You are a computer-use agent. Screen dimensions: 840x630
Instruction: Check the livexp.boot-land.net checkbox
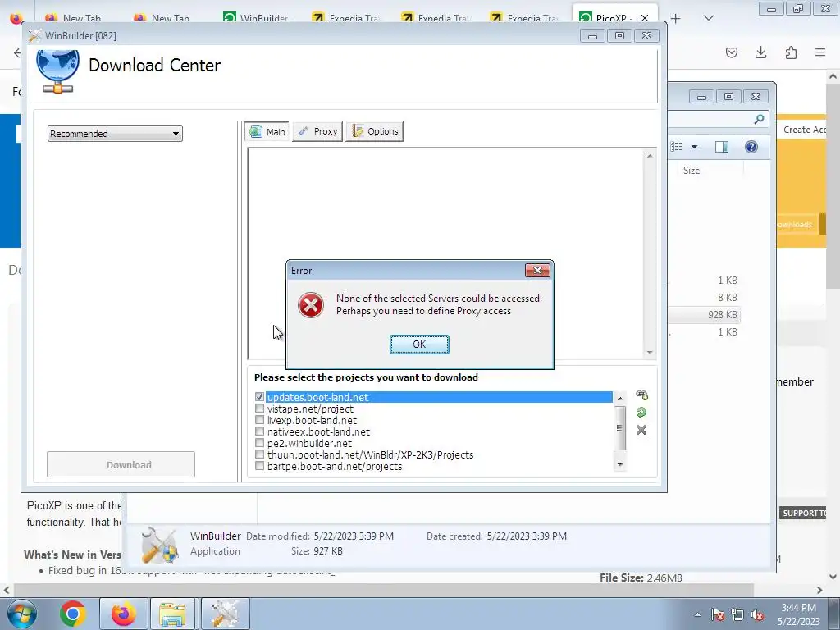click(260, 420)
